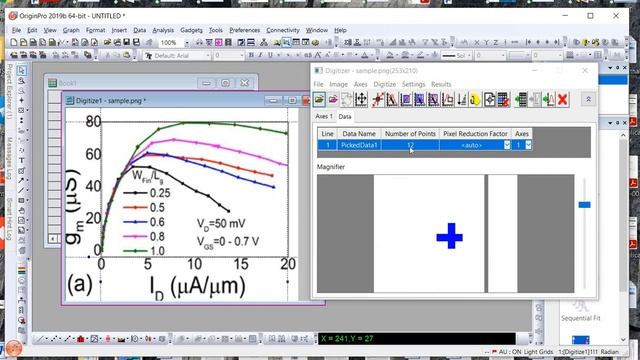The width and height of the screenshot is (640, 360).
Task: Click the Data Name column header
Action: (x=359, y=133)
